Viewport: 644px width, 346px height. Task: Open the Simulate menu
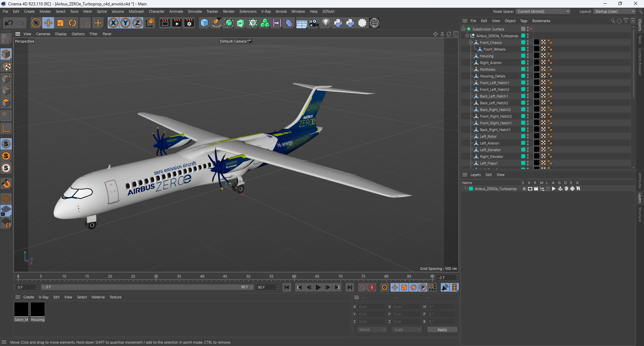pos(195,11)
